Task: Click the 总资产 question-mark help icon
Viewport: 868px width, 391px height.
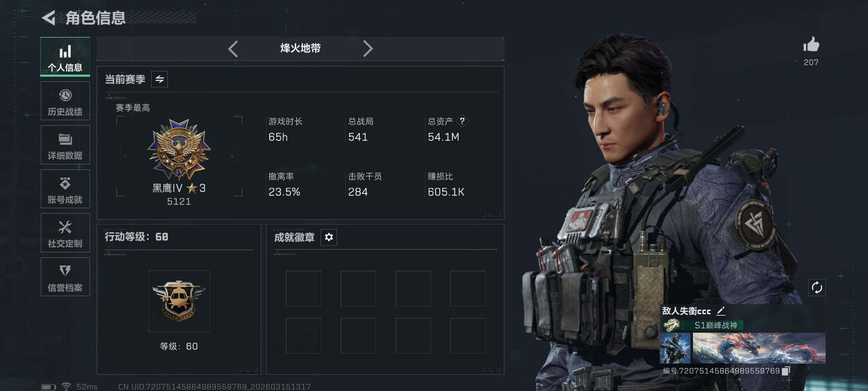Action: 462,121
